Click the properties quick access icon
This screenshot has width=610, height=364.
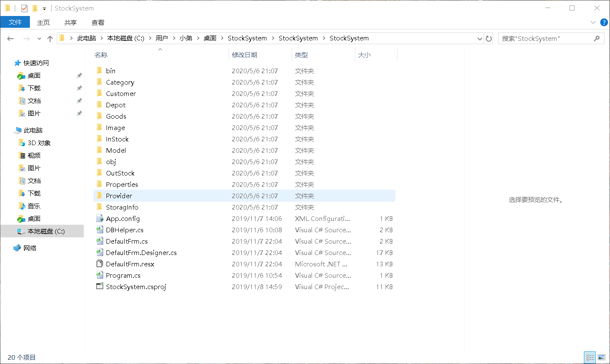24,8
